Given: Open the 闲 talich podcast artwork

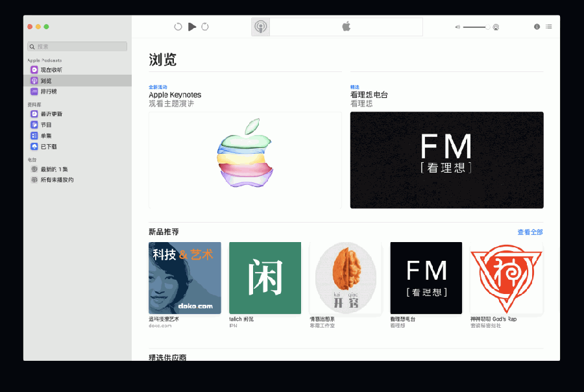Looking at the screenshot, I should click(x=265, y=278).
